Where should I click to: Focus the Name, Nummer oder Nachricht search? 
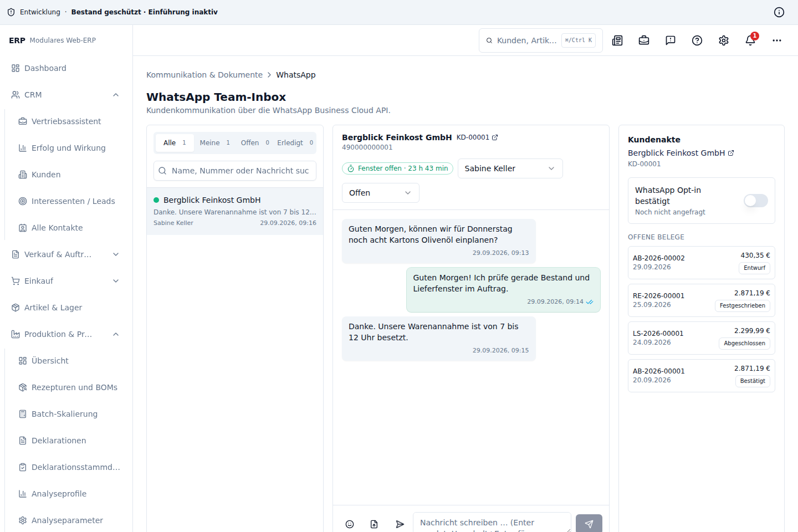tap(235, 171)
